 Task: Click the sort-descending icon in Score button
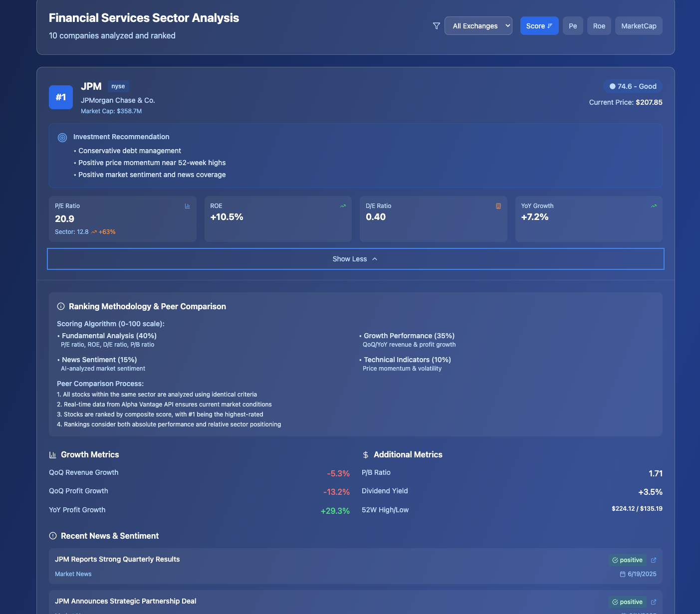pyautogui.click(x=550, y=26)
